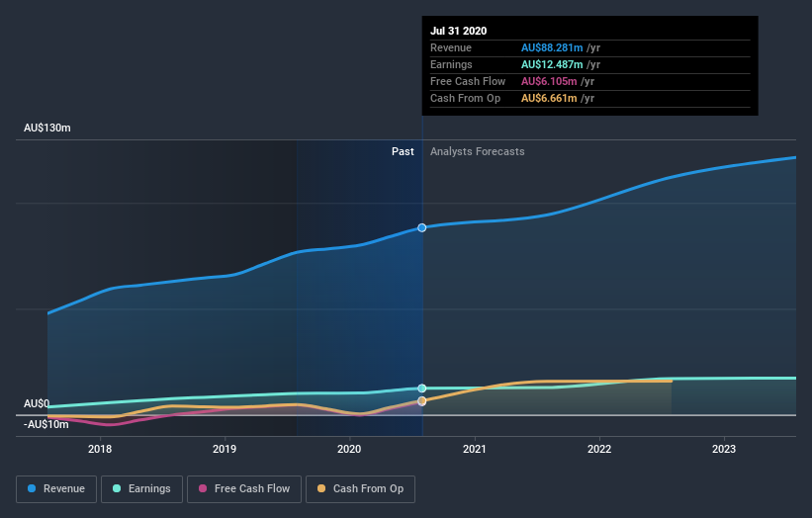This screenshot has width=812, height=518.
Task: Select the orange Cash From Op data point
Action: click(422, 401)
